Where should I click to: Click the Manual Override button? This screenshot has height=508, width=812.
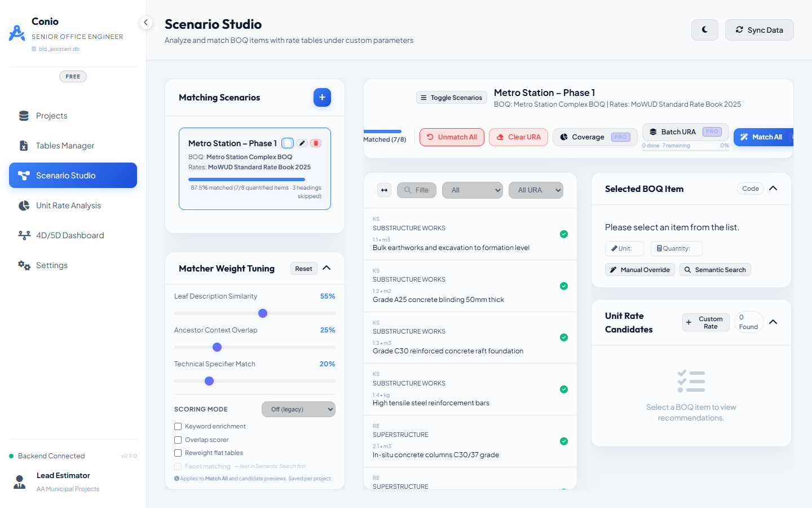tap(640, 270)
